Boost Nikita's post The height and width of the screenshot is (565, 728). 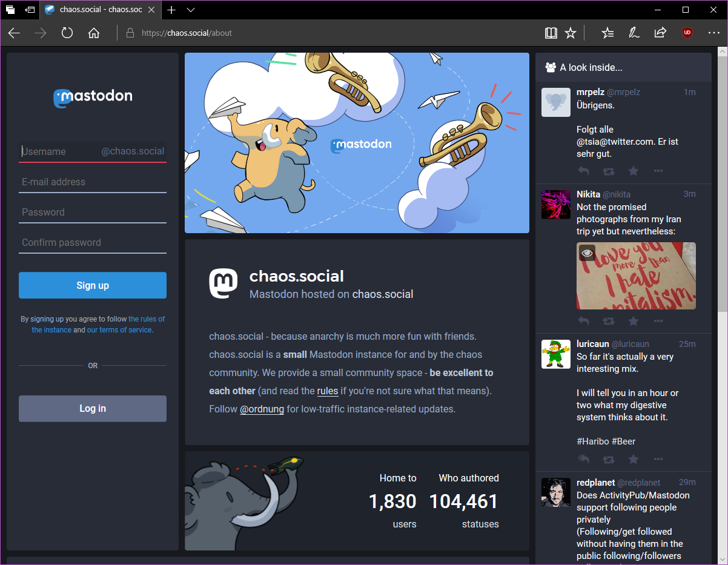tap(609, 321)
